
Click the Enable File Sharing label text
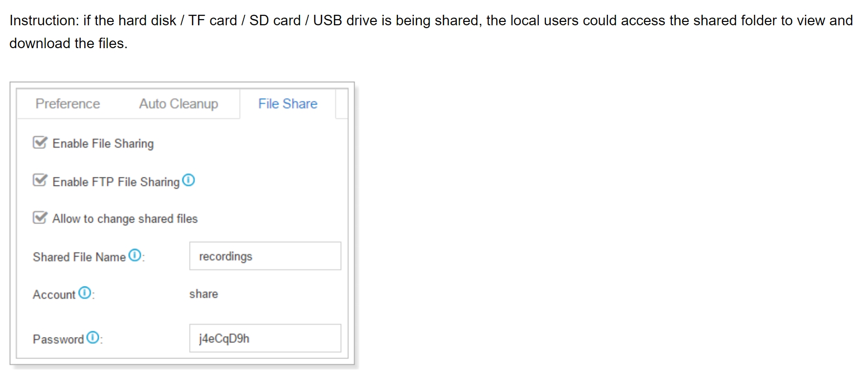point(103,143)
